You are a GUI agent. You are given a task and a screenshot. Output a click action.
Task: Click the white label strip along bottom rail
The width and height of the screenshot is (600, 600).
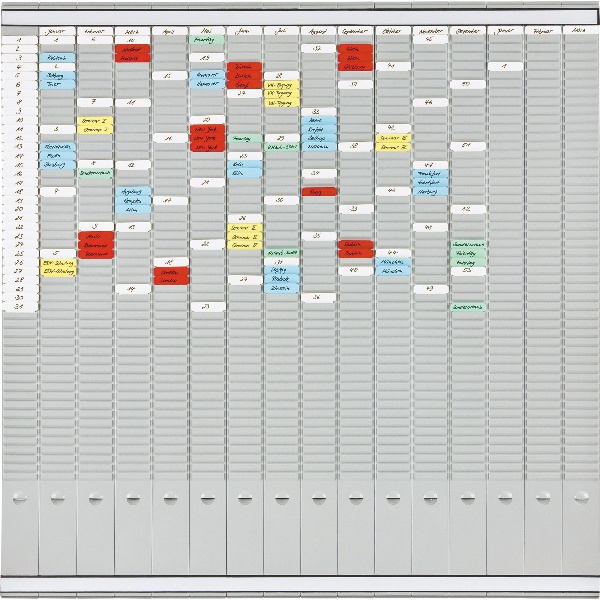click(x=300, y=584)
